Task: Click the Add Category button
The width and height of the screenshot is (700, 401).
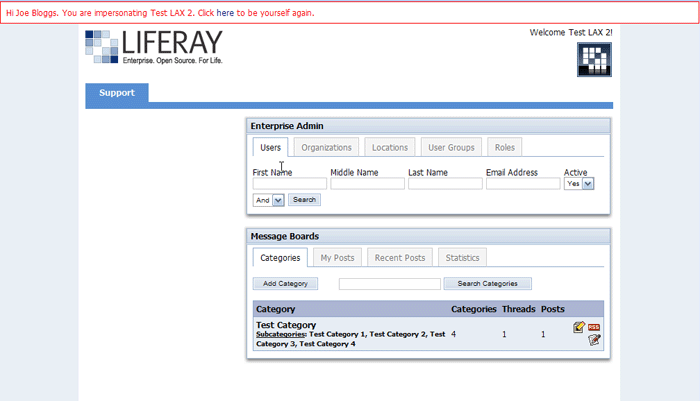Action: tap(285, 284)
